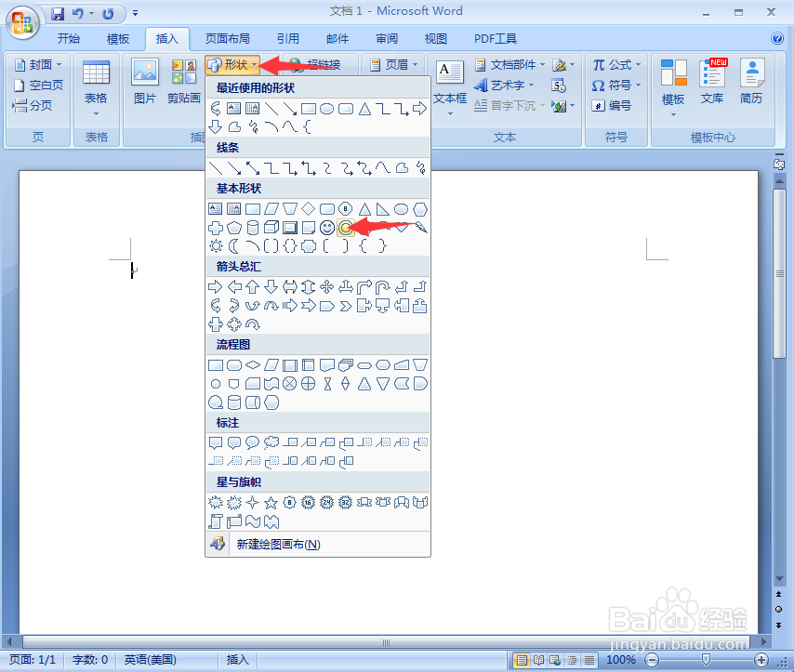Screen dimensions: 794x672
Task: Switch to the 视图 View tab
Action: pos(435,38)
